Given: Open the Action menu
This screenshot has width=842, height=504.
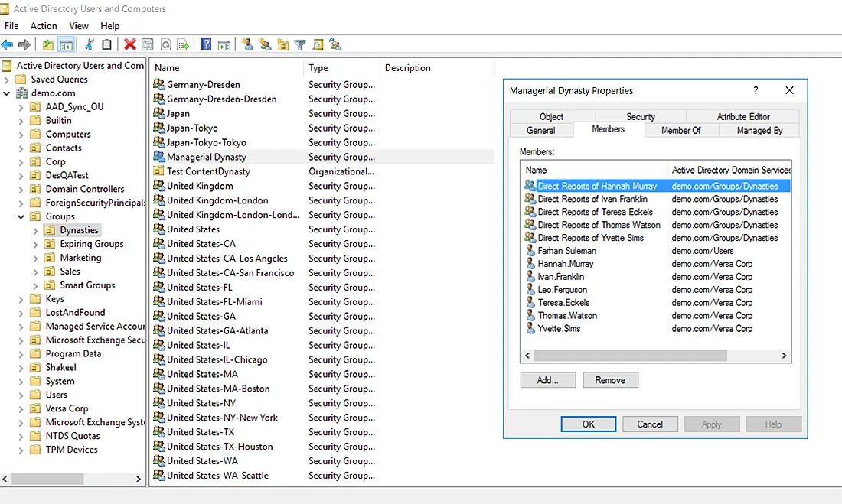Looking at the screenshot, I should pos(44,26).
